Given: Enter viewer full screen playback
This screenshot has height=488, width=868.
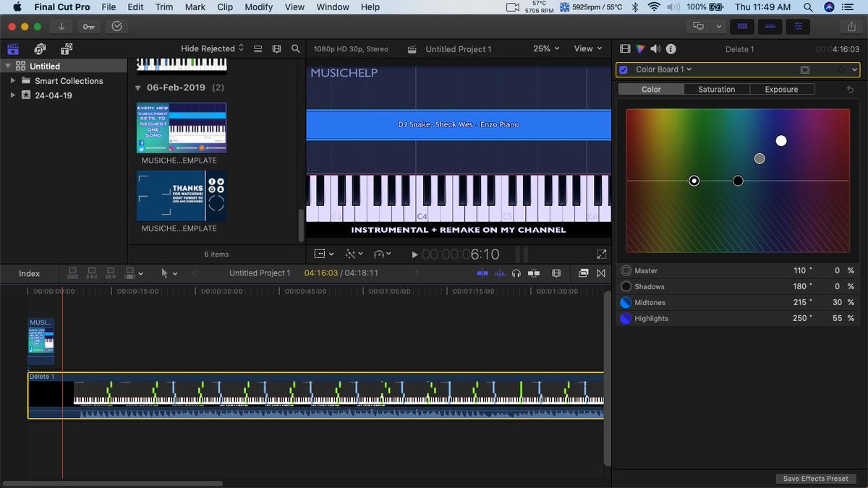Looking at the screenshot, I should [x=601, y=254].
